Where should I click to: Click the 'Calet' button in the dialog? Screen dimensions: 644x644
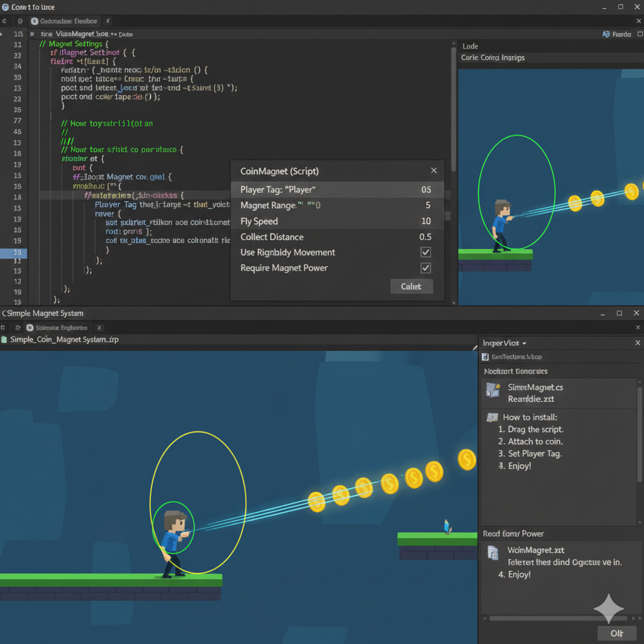click(x=411, y=286)
